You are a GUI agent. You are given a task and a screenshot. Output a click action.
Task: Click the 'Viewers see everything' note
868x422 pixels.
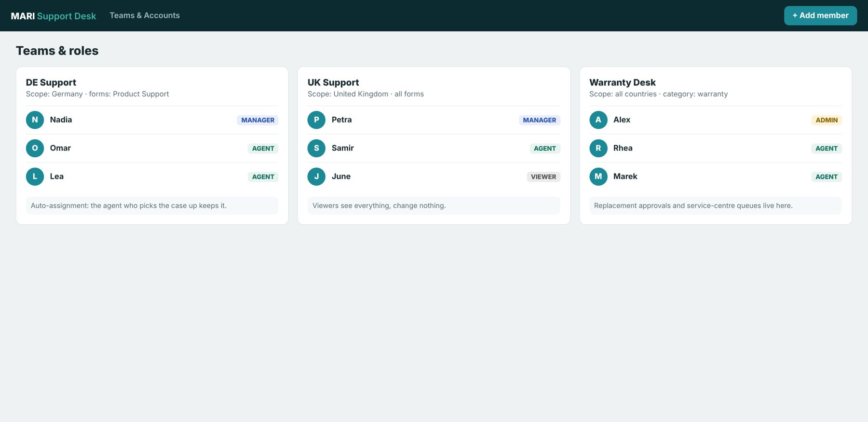[434, 205]
